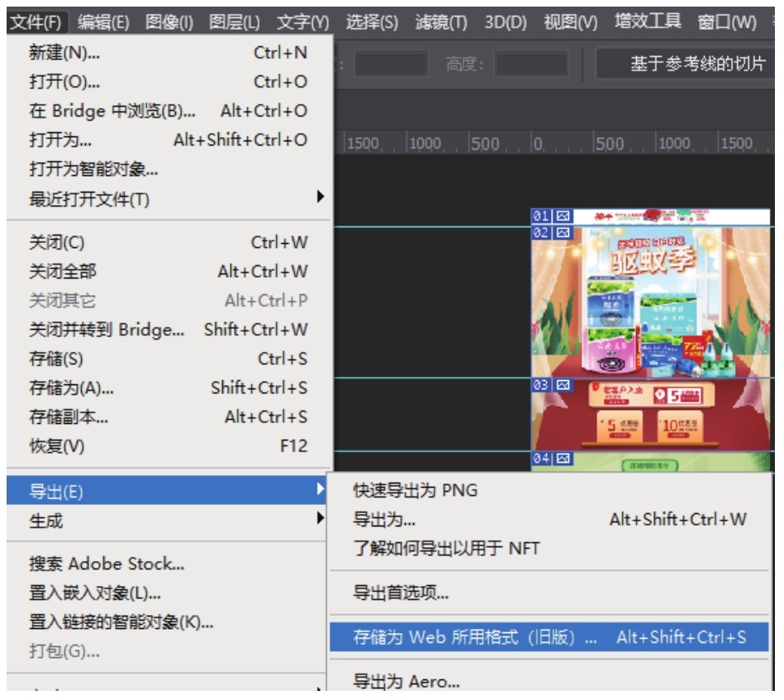Screen dimensions: 784x700
Task: Click the 驱蚊季 banner slice on canvas
Action: point(650,302)
